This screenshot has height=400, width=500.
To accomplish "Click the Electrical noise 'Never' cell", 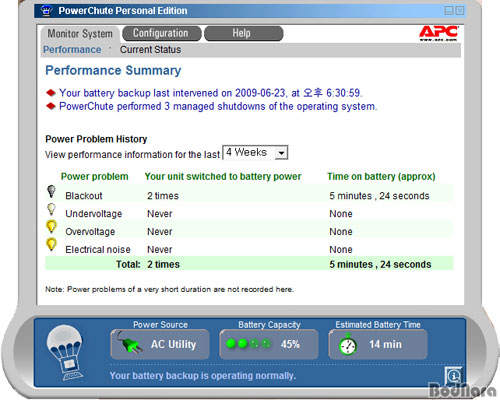I will (160, 249).
